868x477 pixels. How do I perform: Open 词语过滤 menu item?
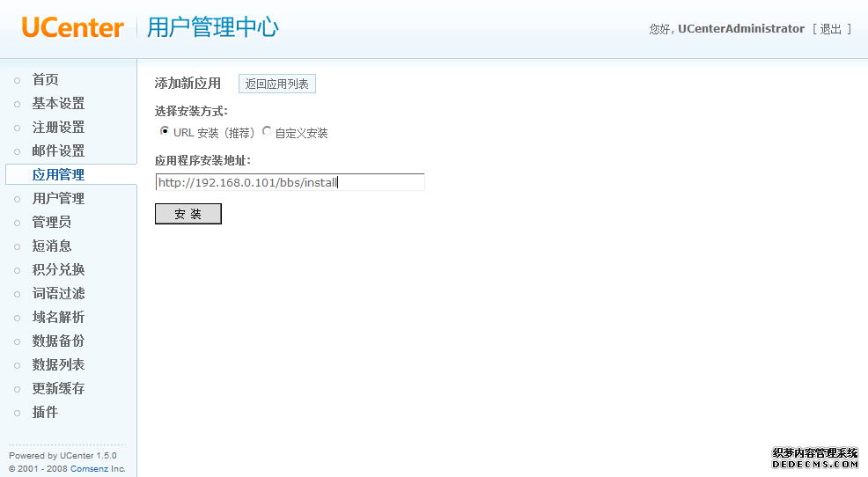coord(58,294)
